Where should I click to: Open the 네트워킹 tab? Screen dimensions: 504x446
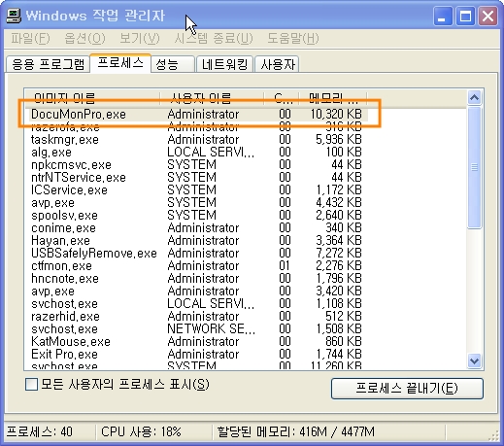pos(224,64)
